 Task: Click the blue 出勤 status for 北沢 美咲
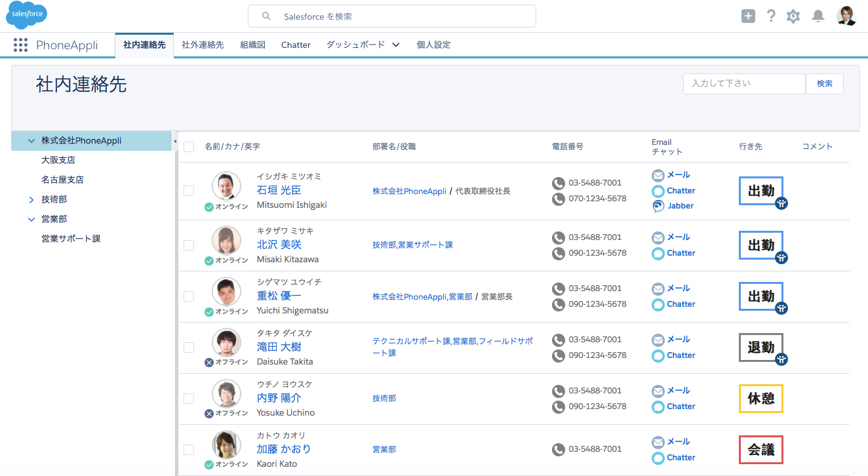(x=761, y=245)
